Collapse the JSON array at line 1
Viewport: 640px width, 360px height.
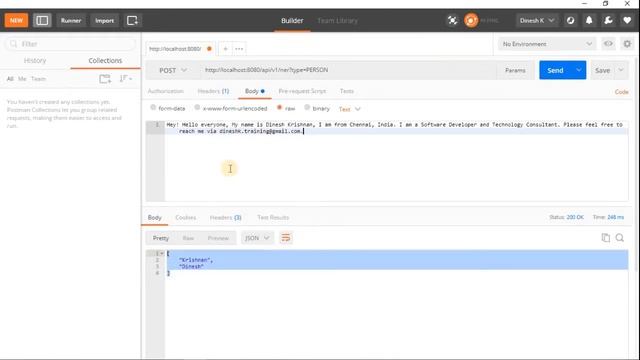(162, 253)
